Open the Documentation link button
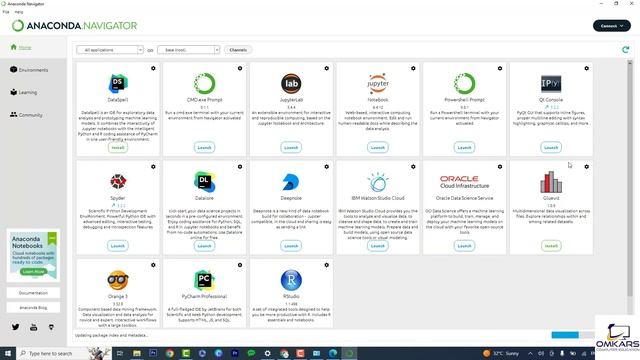This screenshot has height=360, width=640. 33,293
